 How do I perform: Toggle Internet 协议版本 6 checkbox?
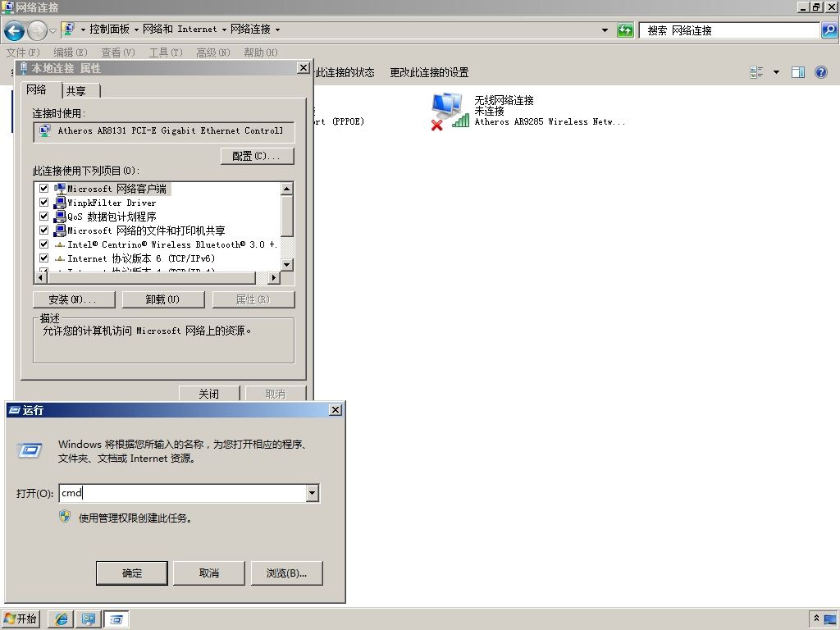[44, 258]
